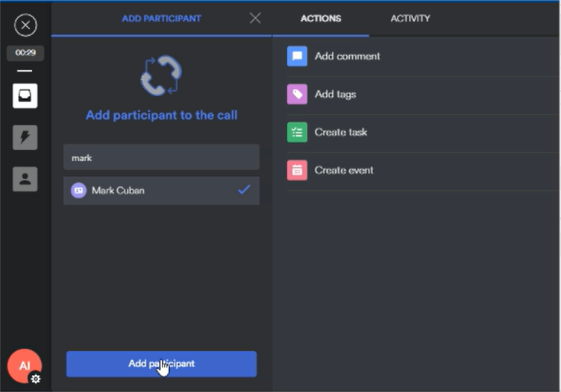Viewport: 561px width, 392px height.
Task: Open the inbox icon in sidebar
Action: point(25,96)
